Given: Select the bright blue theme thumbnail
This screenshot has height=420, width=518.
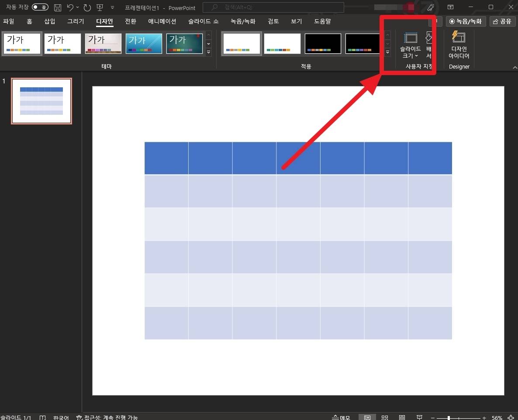Looking at the screenshot, I should click(144, 43).
